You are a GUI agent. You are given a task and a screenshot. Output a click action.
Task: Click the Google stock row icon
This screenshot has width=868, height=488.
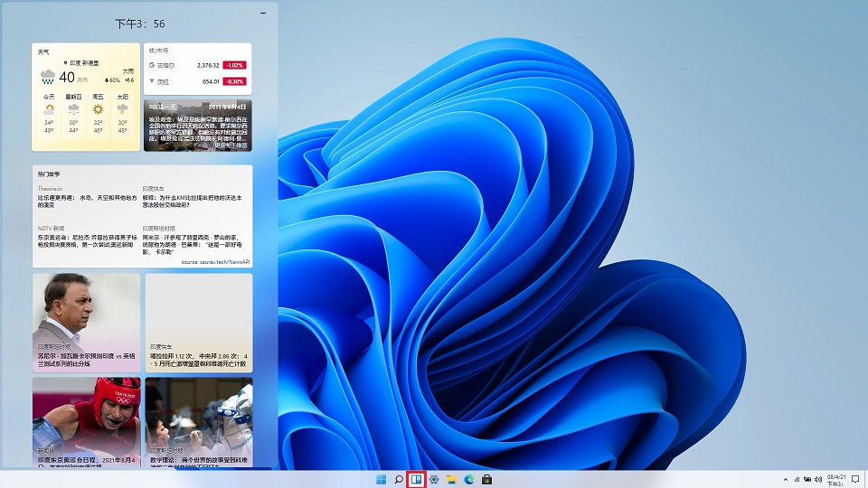pos(152,65)
